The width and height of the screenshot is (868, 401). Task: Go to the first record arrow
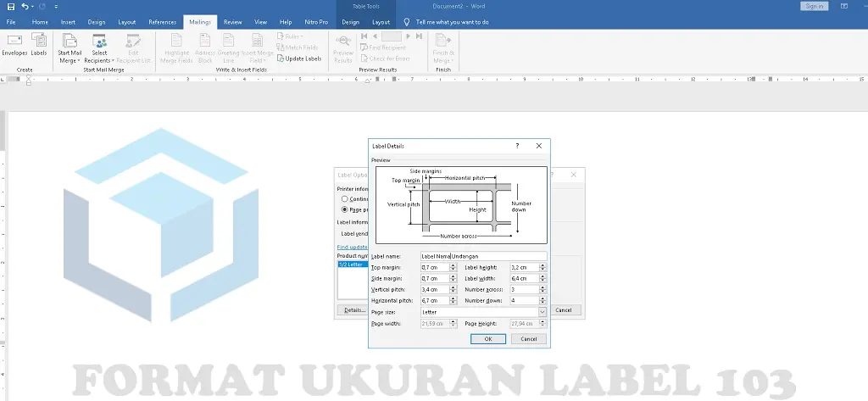click(x=364, y=36)
